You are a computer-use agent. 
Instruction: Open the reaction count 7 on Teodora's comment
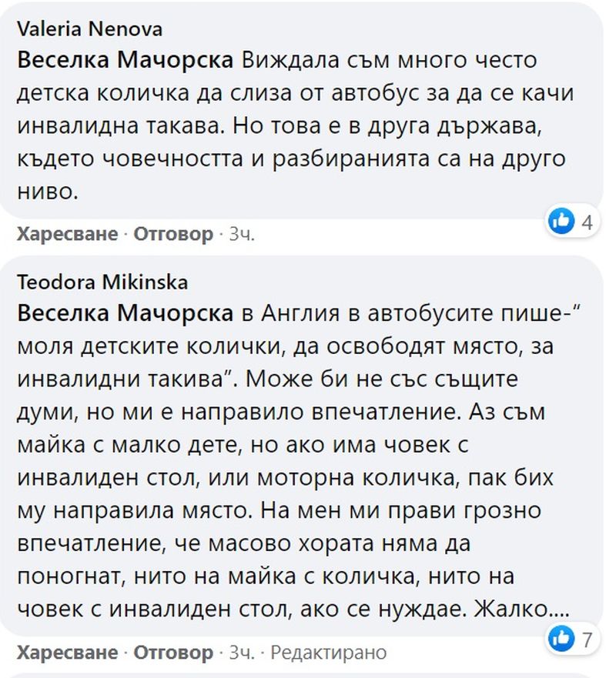(x=587, y=639)
